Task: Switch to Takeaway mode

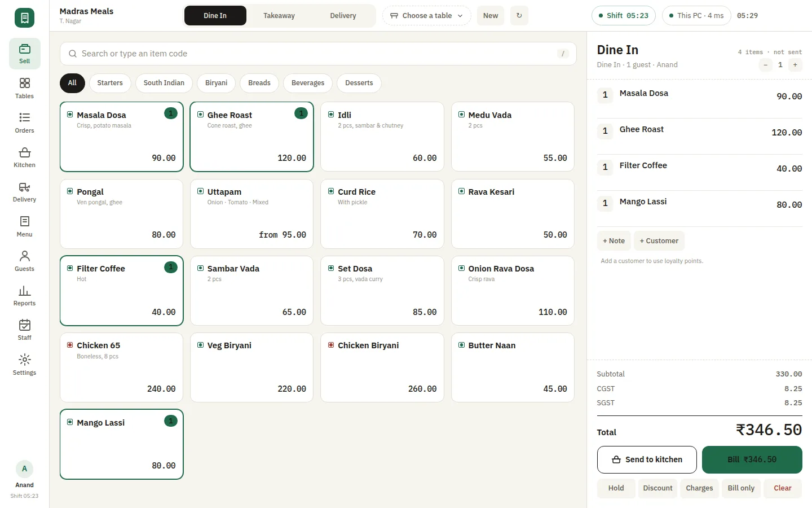Action: [x=279, y=16]
